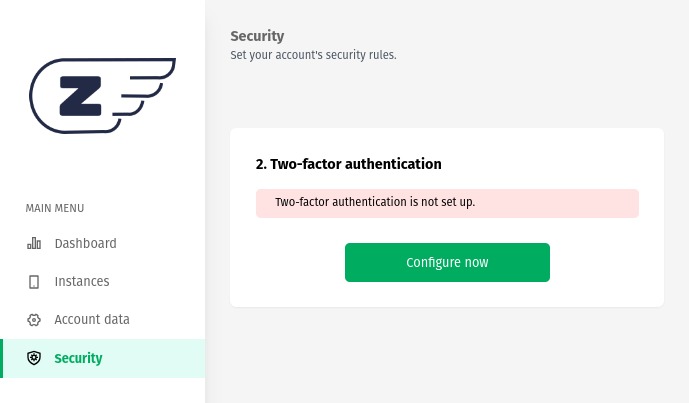Click the Security page title
Screen dimensions: 689x403
(257, 37)
